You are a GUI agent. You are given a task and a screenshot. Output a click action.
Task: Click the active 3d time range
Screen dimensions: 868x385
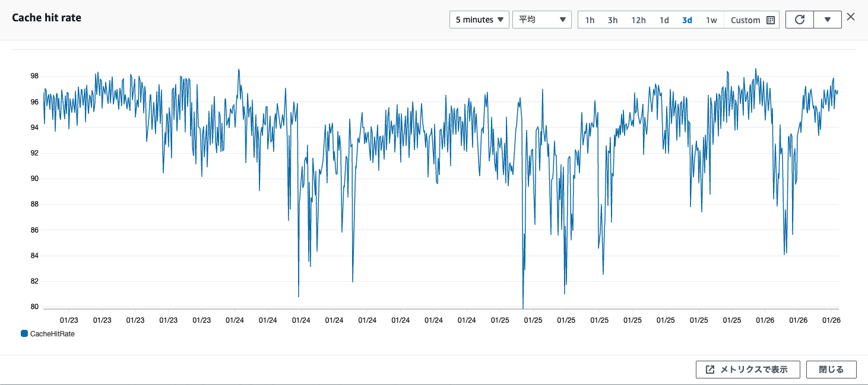687,20
